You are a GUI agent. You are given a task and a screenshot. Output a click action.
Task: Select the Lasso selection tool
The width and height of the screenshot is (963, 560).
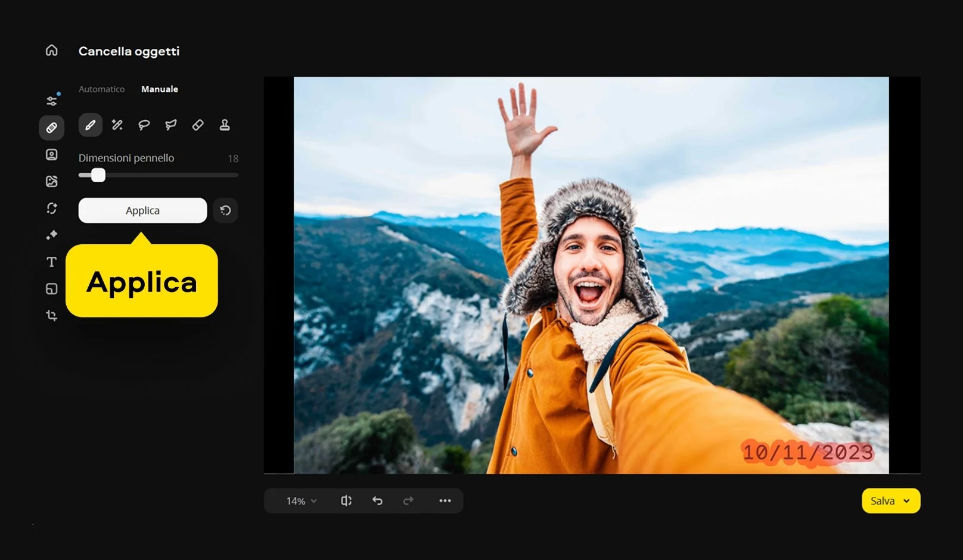(144, 125)
